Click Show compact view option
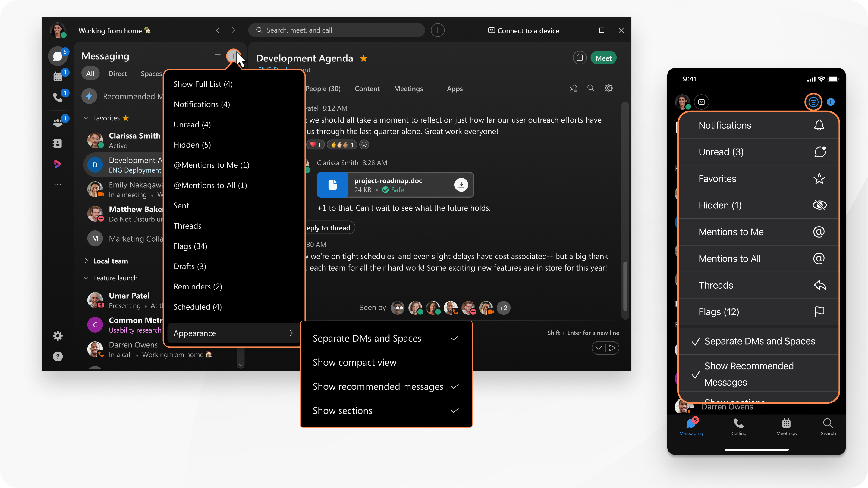 click(354, 362)
